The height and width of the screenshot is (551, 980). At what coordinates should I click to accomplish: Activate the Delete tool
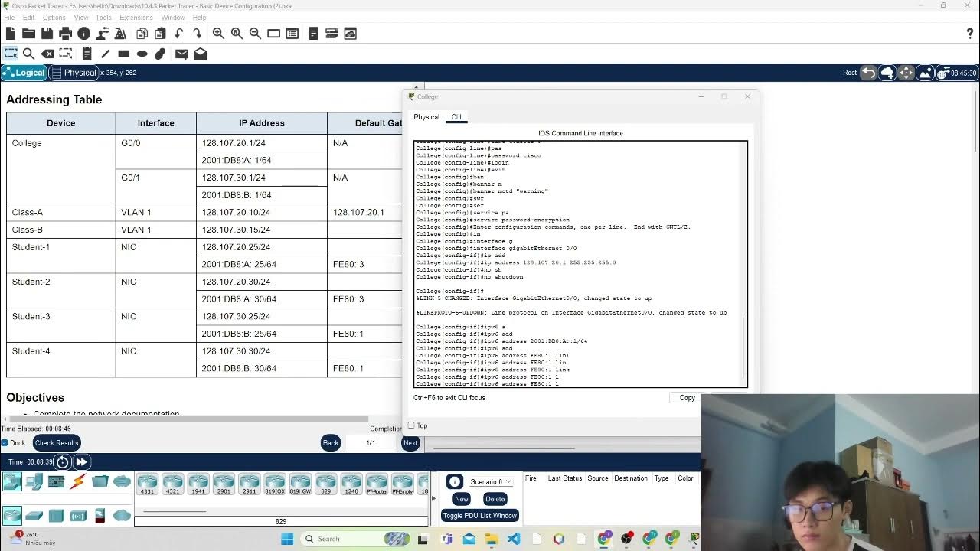(x=47, y=54)
